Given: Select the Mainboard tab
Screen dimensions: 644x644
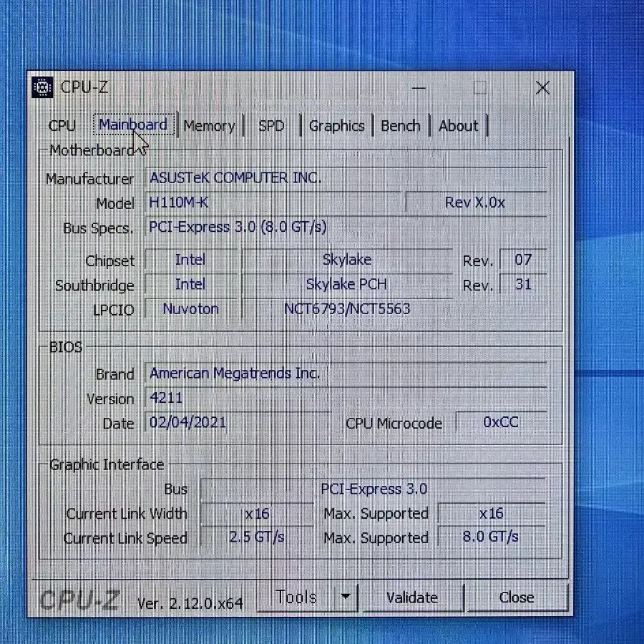Looking at the screenshot, I should [x=134, y=125].
